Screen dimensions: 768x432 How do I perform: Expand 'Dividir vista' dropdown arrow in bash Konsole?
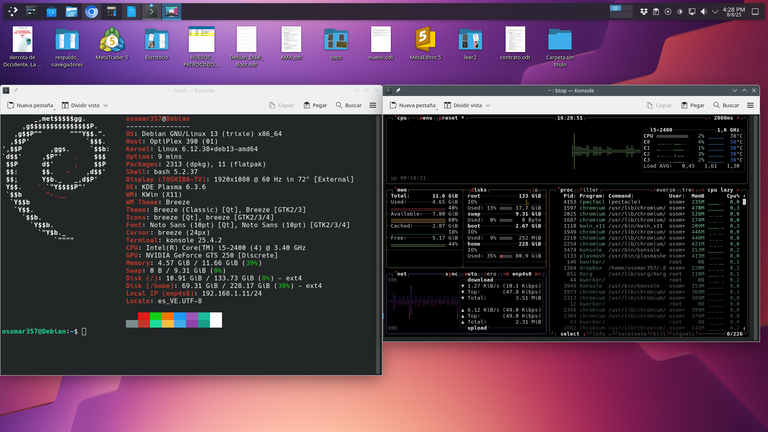pos(105,105)
